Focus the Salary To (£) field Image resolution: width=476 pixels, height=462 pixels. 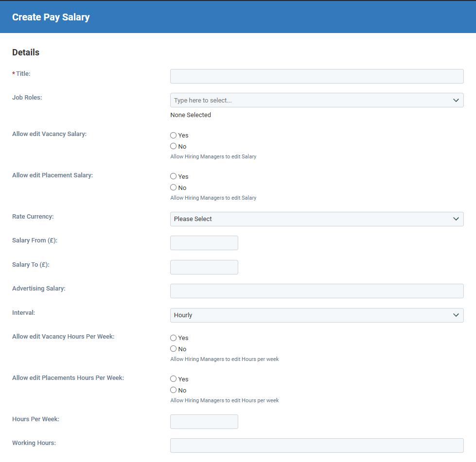point(204,267)
